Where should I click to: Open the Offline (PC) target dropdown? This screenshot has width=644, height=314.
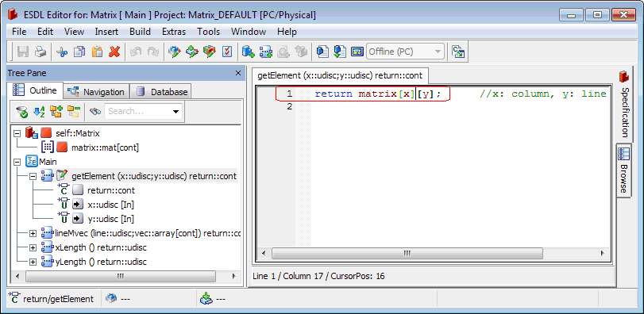[438, 52]
